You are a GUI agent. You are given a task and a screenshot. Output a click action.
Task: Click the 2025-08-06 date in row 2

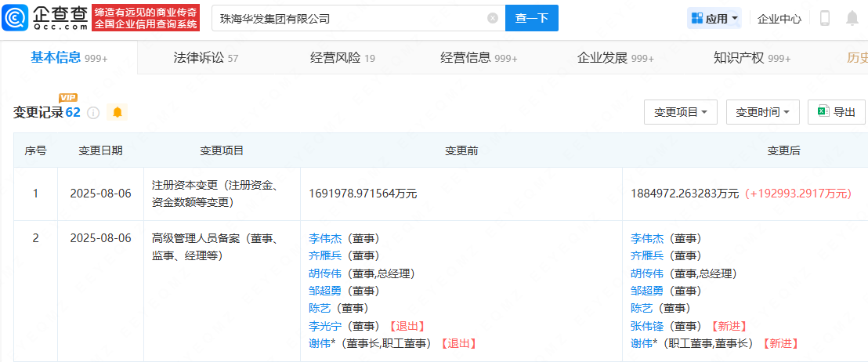(x=101, y=238)
